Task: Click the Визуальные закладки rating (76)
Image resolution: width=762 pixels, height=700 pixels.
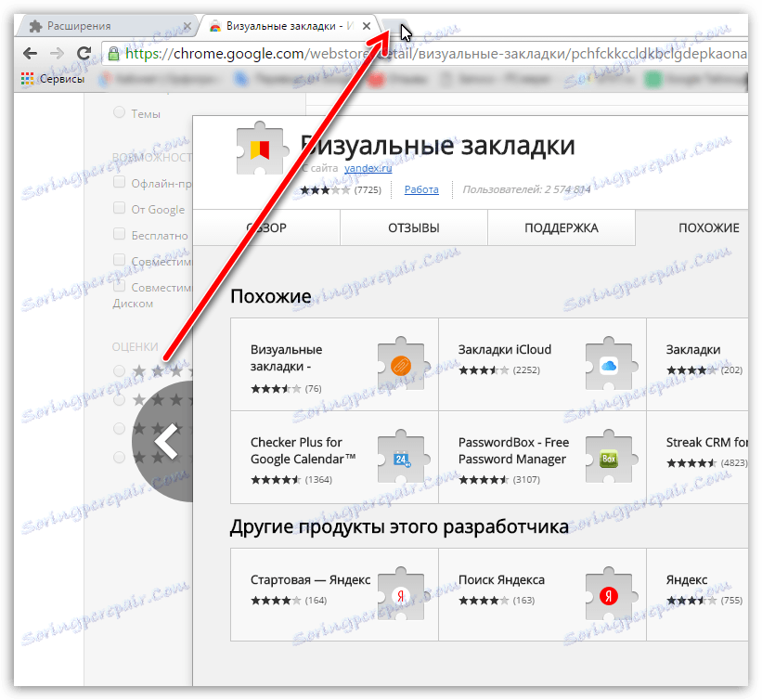Action: coord(286,388)
